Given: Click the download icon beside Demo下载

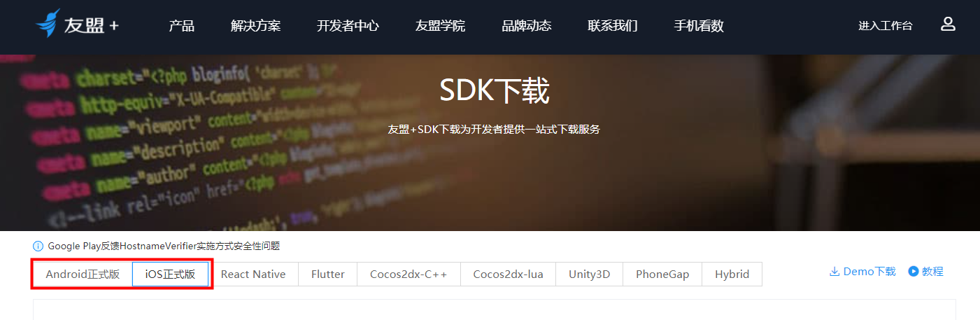Looking at the screenshot, I should click(x=835, y=271).
